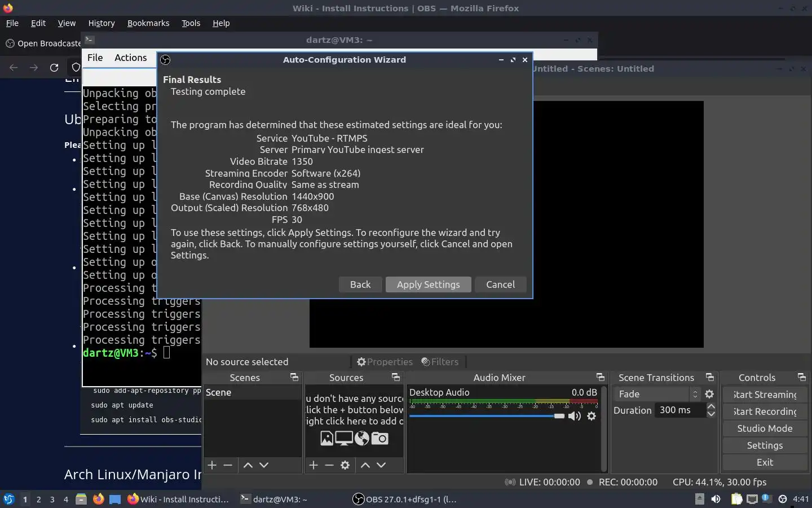Open the History menu in Firefox
The width and height of the screenshot is (812, 508).
[101, 23]
